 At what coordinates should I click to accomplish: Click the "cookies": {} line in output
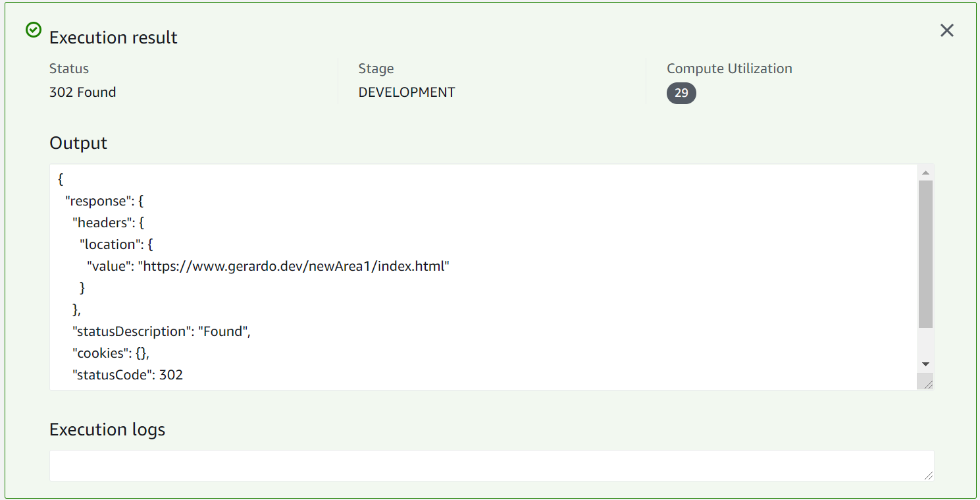tap(116, 353)
